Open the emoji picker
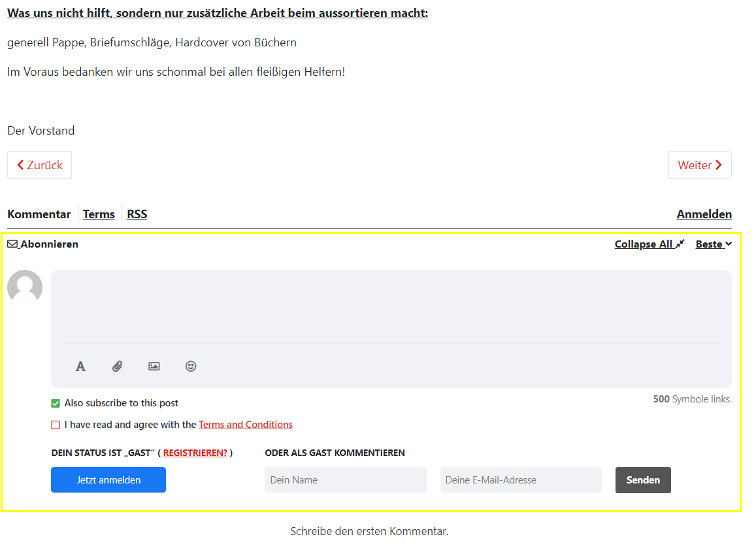Screen dimensions: 756x554 coord(190,366)
